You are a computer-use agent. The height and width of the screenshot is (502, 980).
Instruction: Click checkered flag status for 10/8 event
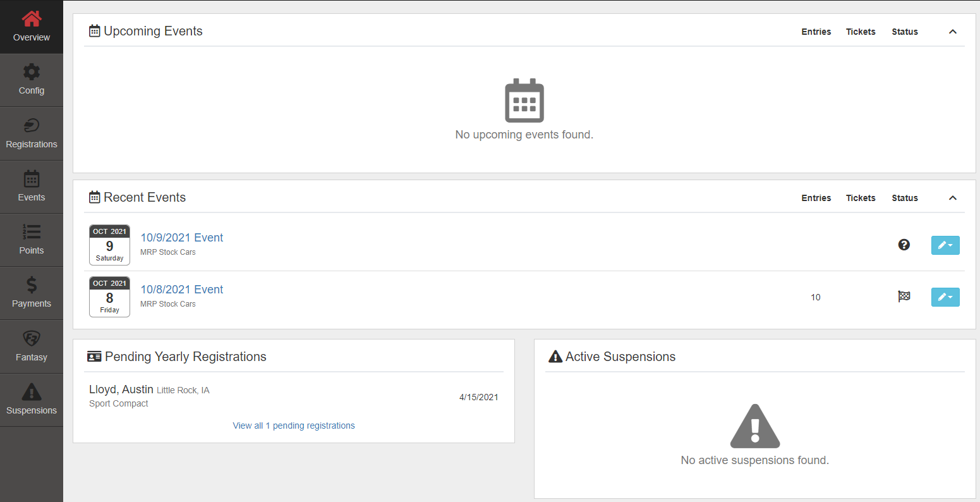click(x=904, y=297)
